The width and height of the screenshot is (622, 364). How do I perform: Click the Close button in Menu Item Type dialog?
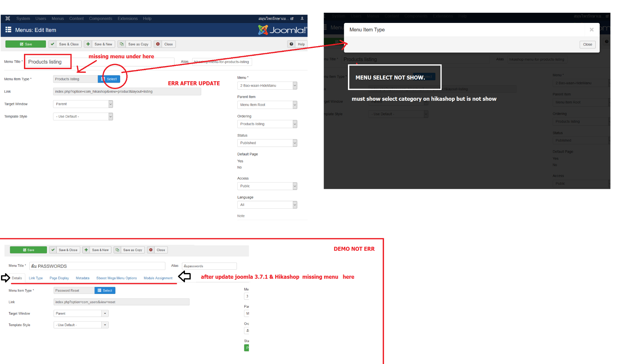(x=588, y=44)
